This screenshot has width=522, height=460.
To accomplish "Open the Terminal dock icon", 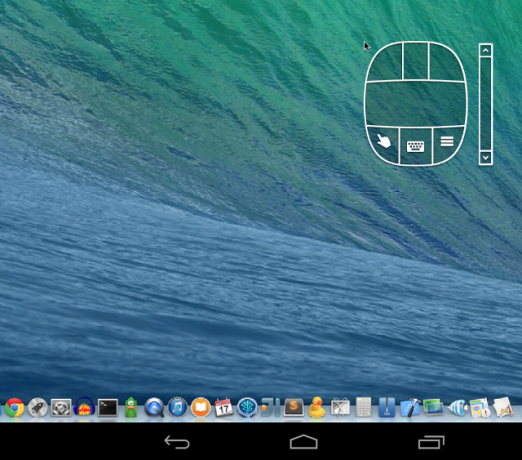I will point(107,407).
